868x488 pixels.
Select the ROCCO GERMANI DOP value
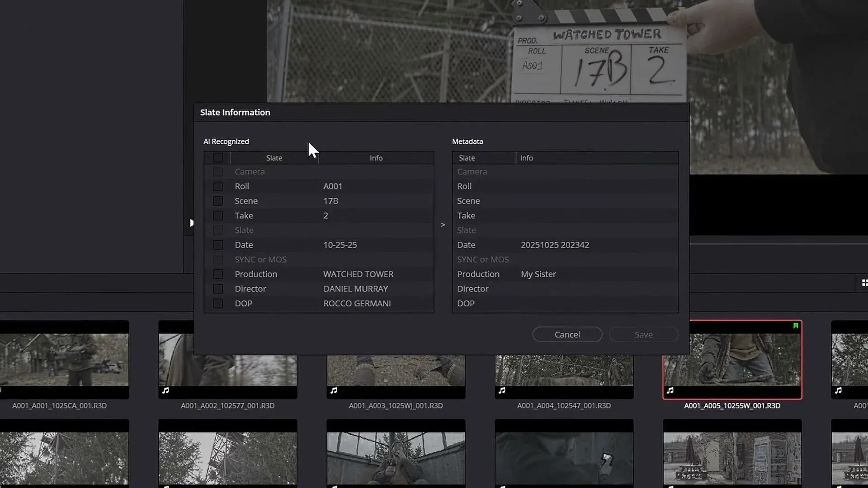357,303
